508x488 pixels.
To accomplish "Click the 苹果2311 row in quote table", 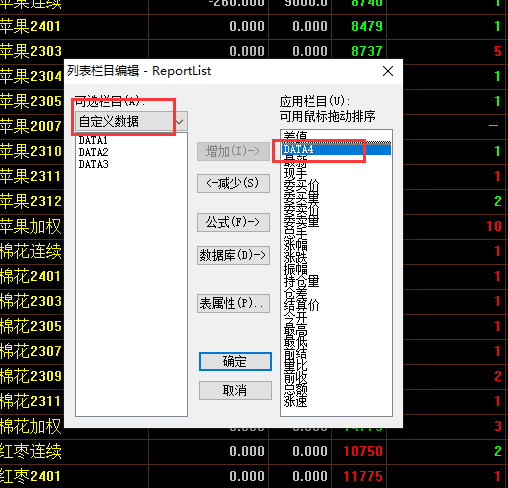I will point(31,176).
